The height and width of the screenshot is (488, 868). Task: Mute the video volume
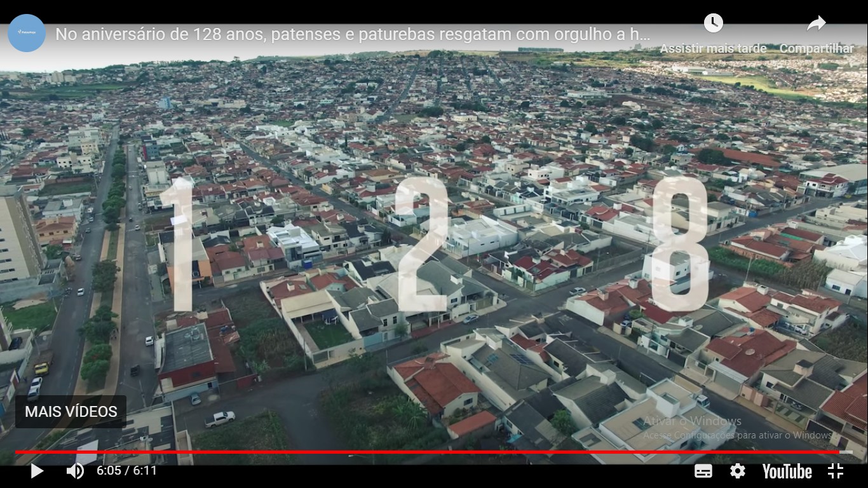(76, 471)
